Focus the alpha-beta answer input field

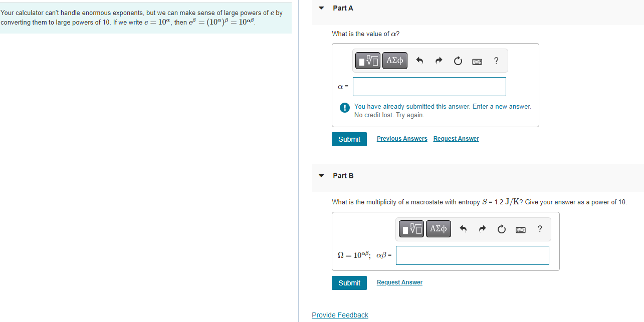click(x=473, y=255)
